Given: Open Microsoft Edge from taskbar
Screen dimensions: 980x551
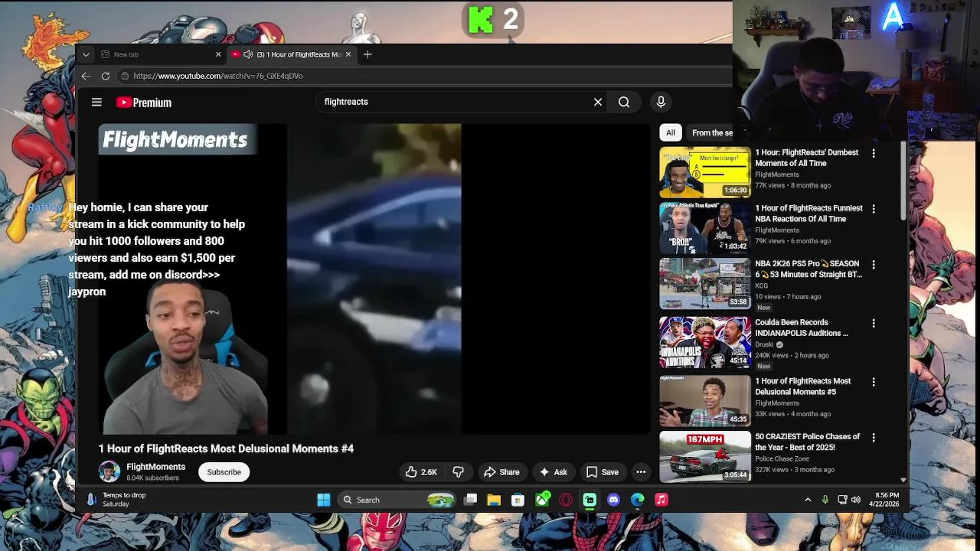Looking at the screenshot, I should (638, 500).
